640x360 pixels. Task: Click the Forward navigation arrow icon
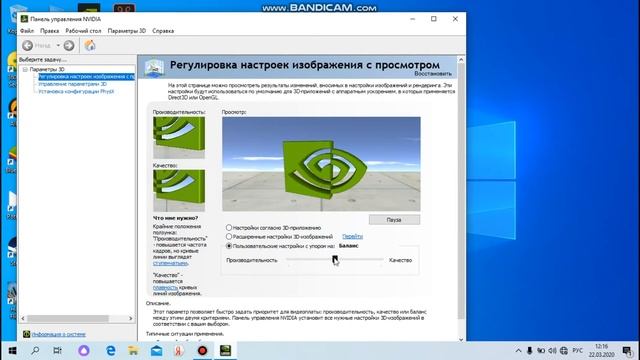coord(69,46)
